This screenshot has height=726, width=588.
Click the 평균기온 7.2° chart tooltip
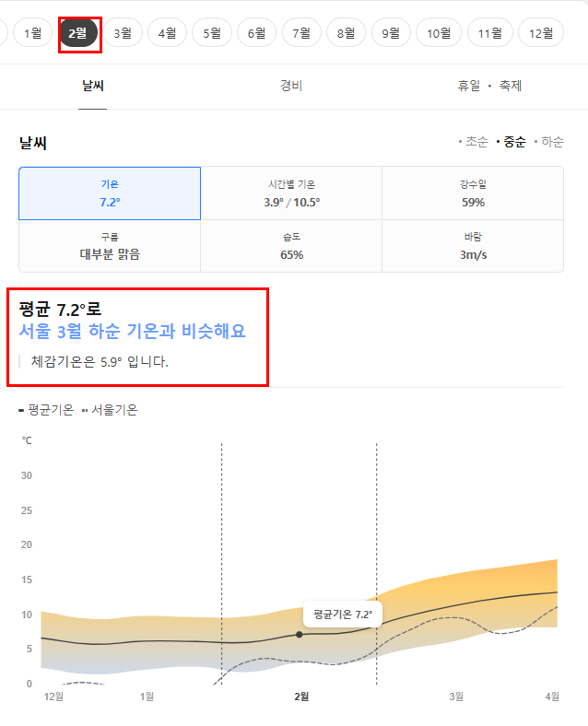pos(343,615)
